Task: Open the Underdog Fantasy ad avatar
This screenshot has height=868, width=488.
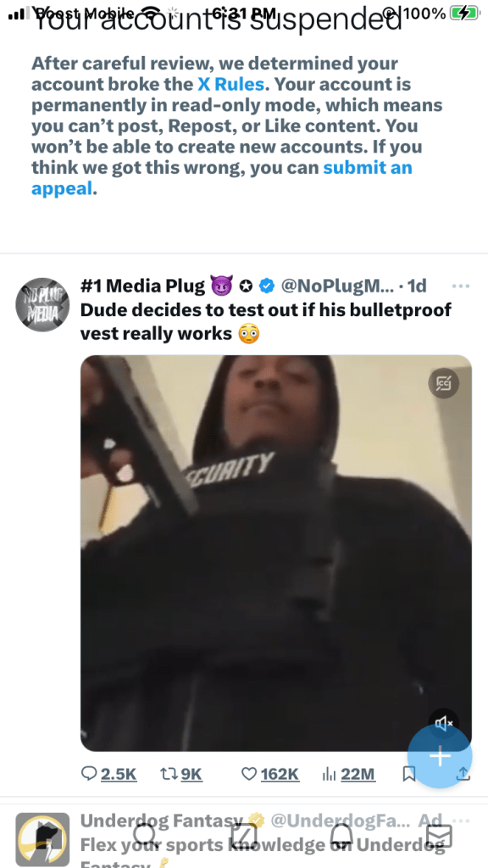Action: (x=42, y=840)
